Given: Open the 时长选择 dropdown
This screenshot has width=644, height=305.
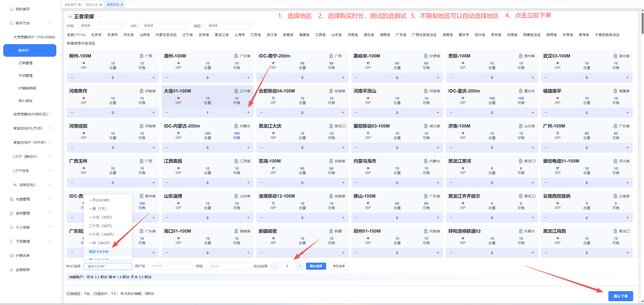Looking at the screenshot, I should pyautogui.click(x=108, y=266).
